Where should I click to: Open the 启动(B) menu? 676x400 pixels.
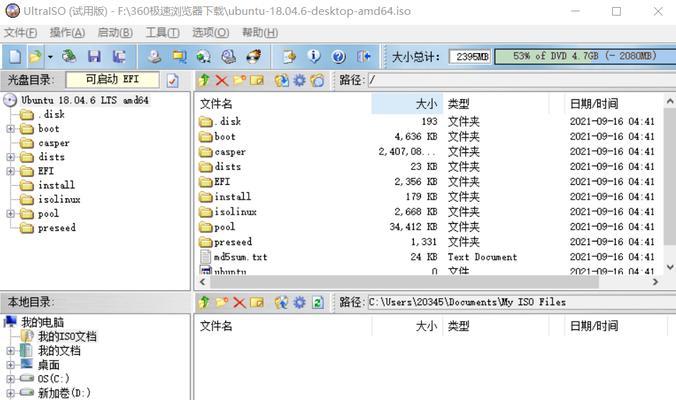point(115,33)
